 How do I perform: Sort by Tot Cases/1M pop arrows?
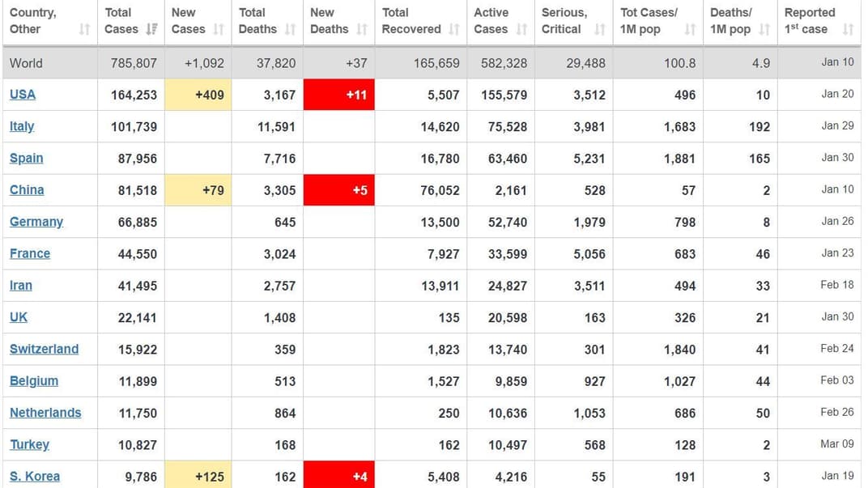690,29
